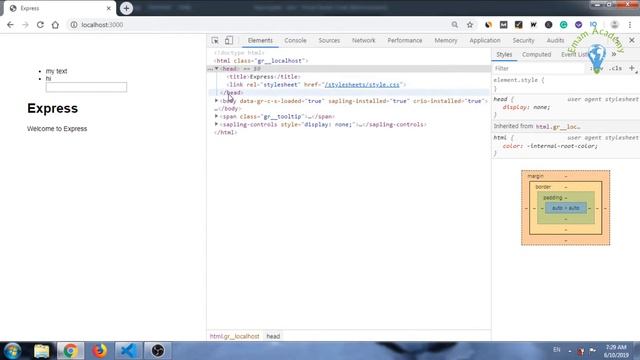Screen dimensions: 640x360
Task: Click the W extension icon in the toolbar
Action: pos(533,25)
